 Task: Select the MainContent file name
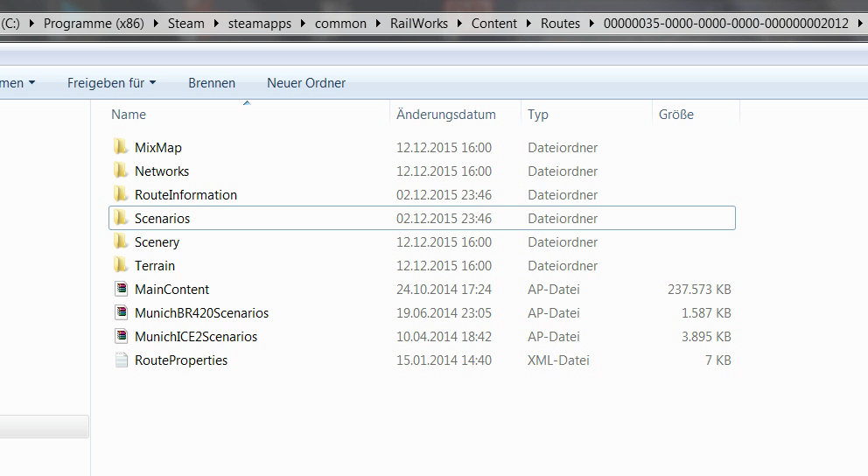coord(171,290)
